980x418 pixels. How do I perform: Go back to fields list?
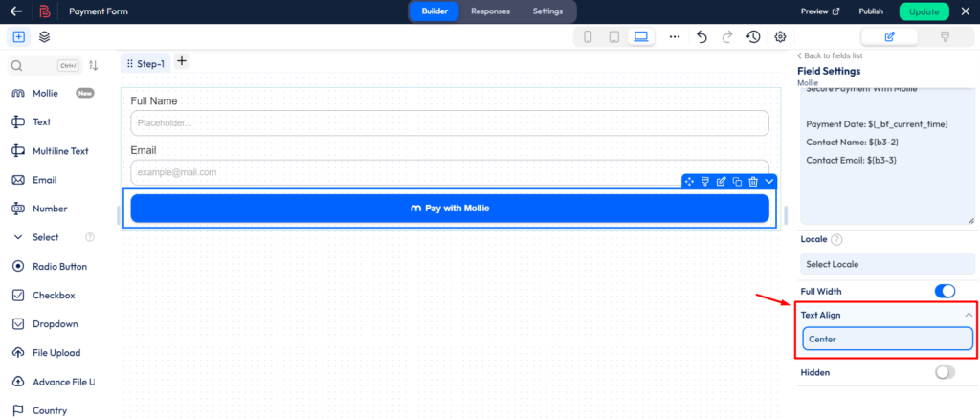(x=829, y=55)
